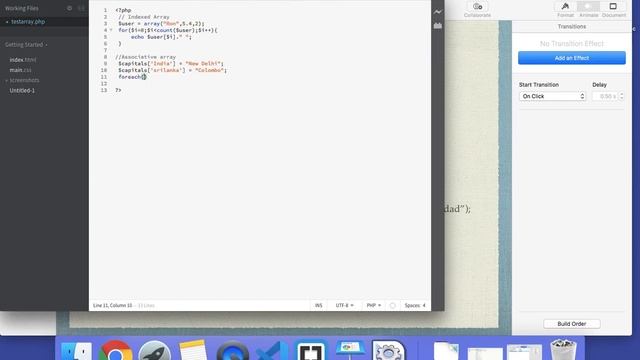This screenshot has height=360, width=640.
Task: Restore the last minimized window thumbnail before the Trash
Action: 524,352
